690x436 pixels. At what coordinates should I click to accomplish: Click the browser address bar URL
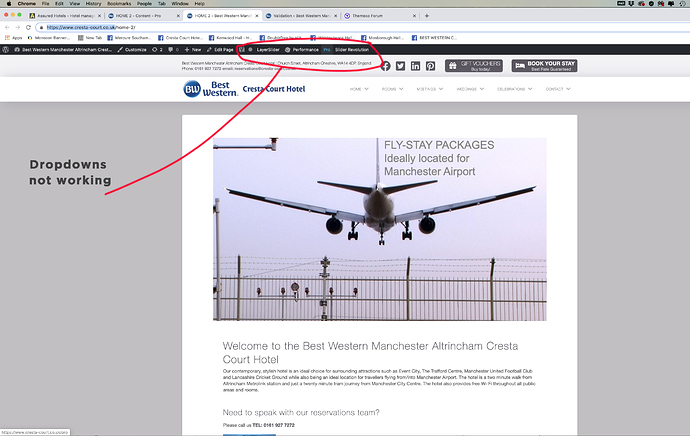coord(91,27)
